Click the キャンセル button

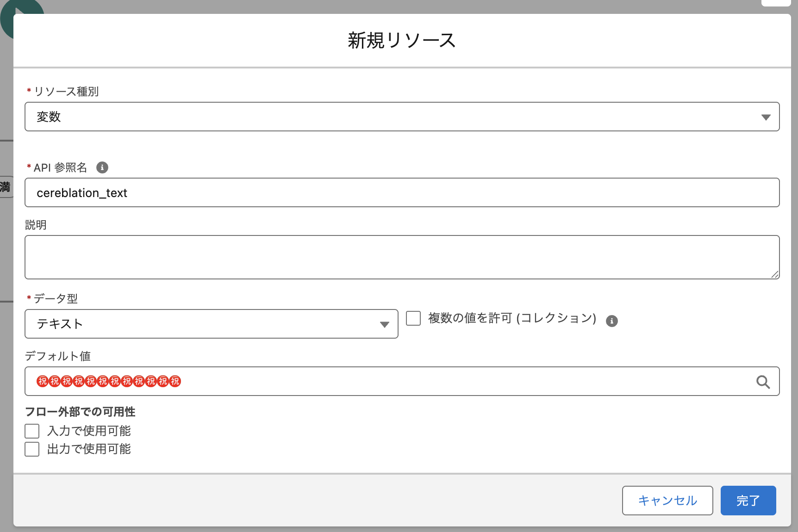(x=667, y=500)
